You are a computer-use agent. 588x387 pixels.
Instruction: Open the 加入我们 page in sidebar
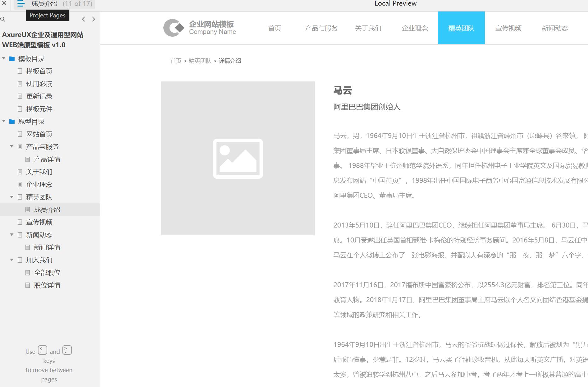coord(39,260)
